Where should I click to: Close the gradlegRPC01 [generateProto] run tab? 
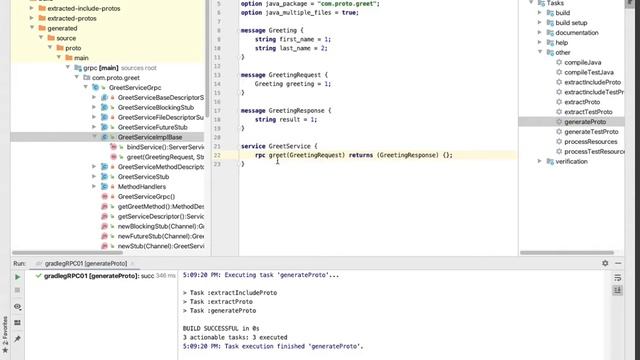132,264
